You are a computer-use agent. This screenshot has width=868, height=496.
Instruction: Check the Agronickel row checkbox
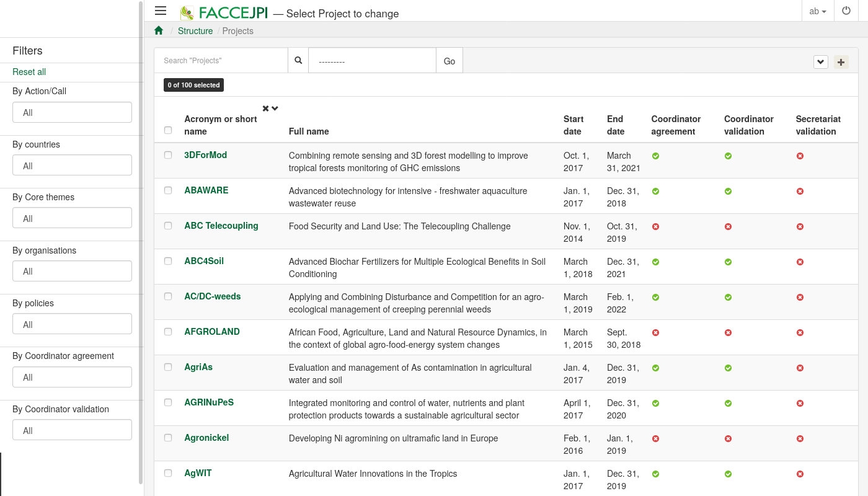[x=168, y=438]
